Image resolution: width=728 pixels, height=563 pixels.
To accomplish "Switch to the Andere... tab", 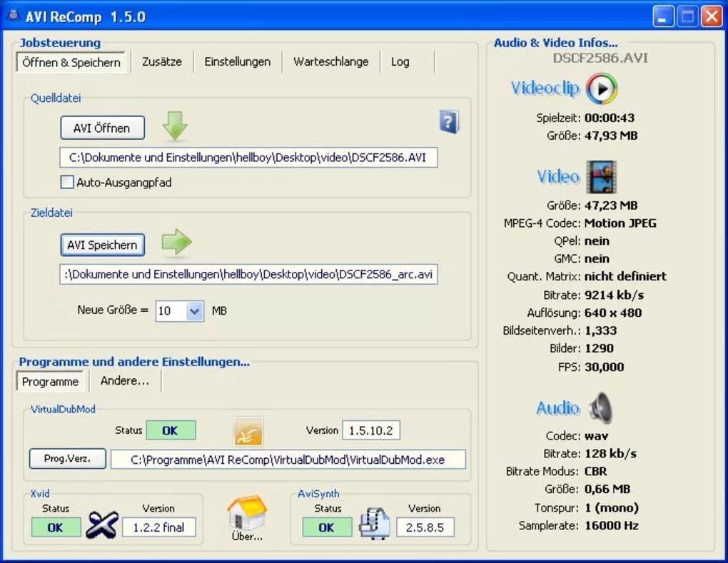I will tap(124, 381).
